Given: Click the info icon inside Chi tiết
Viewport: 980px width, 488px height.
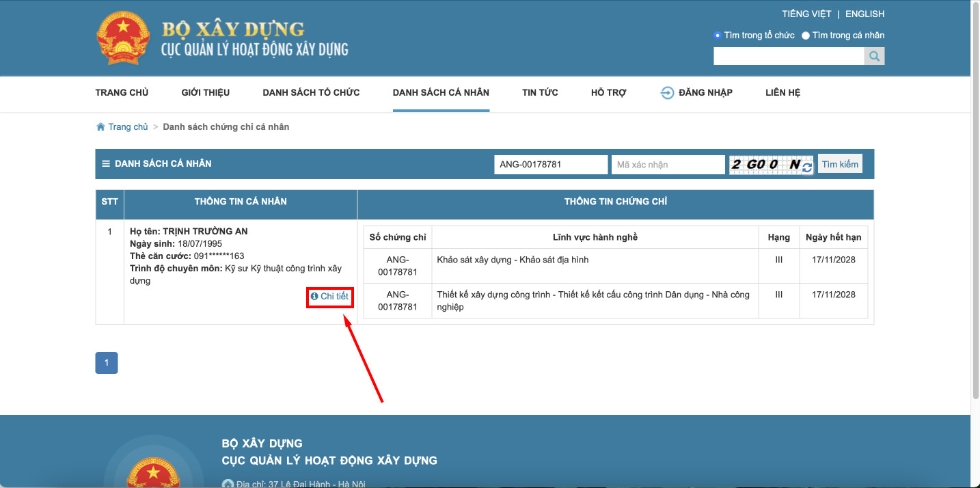Looking at the screenshot, I should [x=314, y=297].
